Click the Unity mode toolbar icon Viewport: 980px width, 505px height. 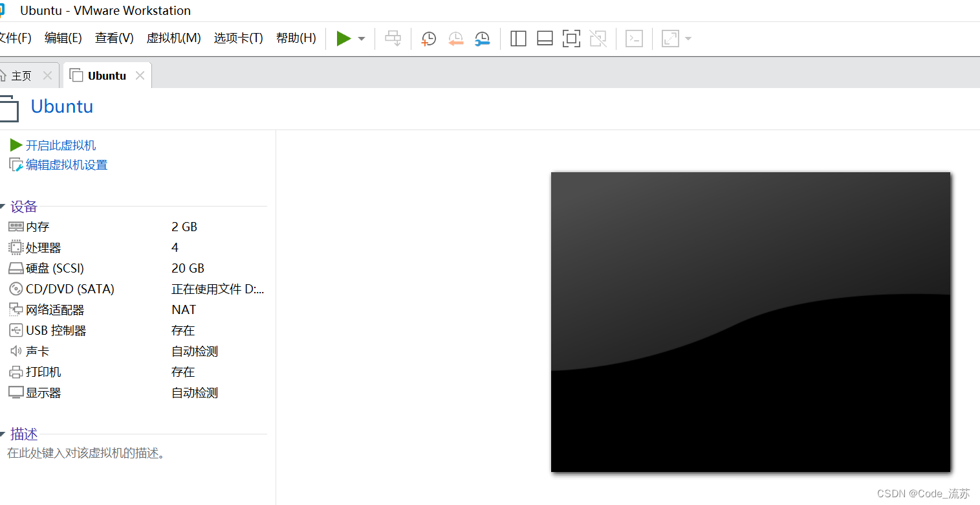[598, 39]
